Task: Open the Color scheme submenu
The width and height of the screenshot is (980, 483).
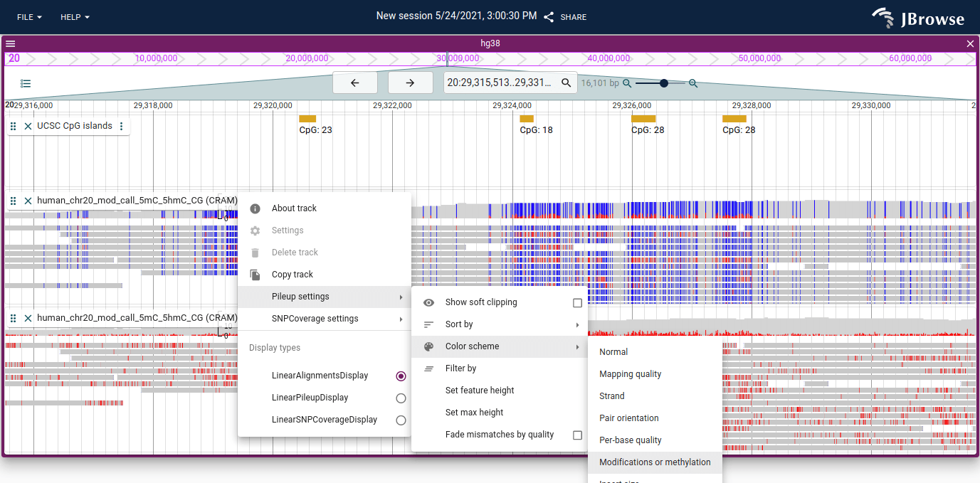Action: pyautogui.click(x=500, y=346)
